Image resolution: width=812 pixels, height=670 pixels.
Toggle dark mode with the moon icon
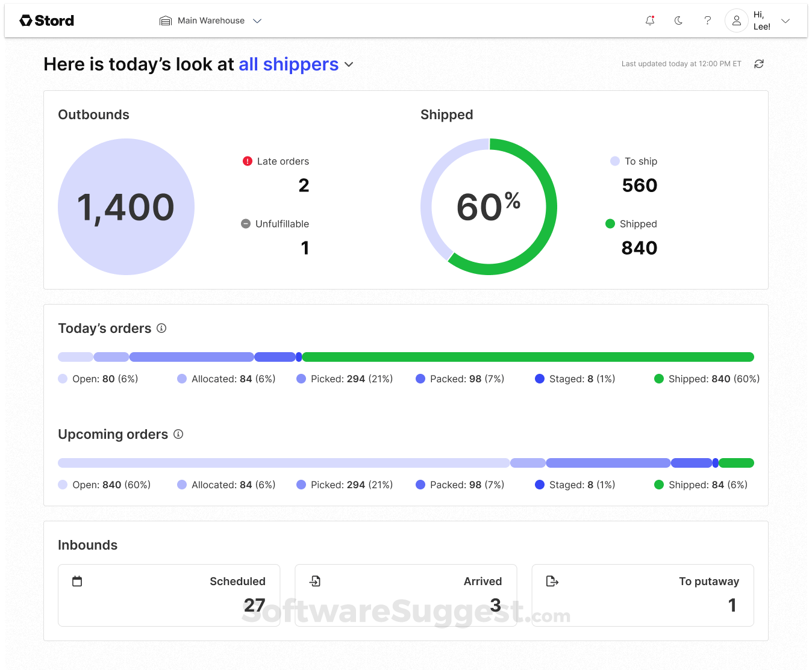(678, 20)
